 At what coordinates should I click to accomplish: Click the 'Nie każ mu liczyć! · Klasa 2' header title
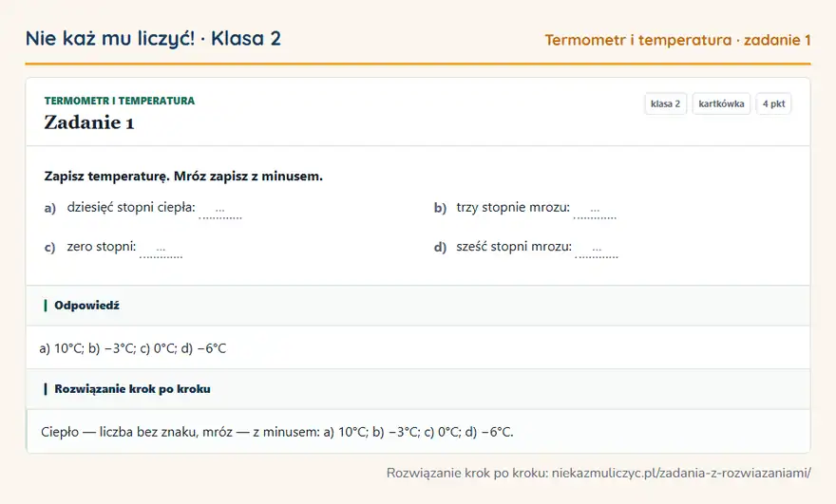153,38
